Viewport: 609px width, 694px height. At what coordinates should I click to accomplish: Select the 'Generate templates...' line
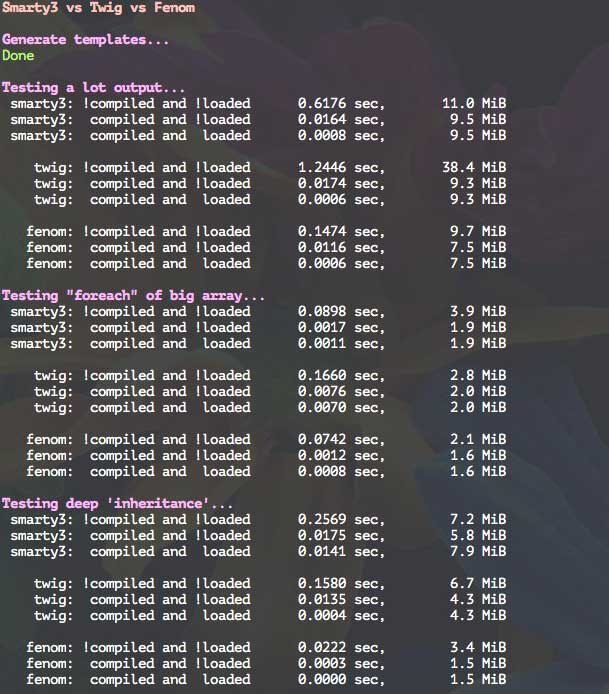tap(85, 39)
